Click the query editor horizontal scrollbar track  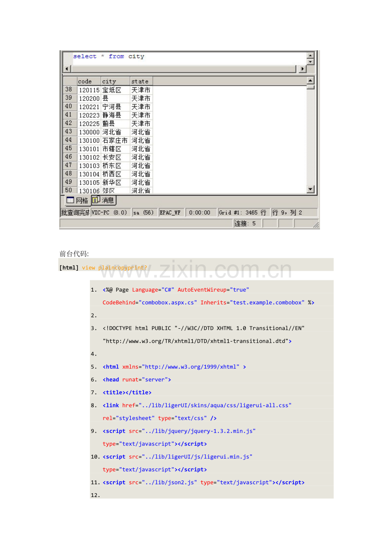point(184,69)
